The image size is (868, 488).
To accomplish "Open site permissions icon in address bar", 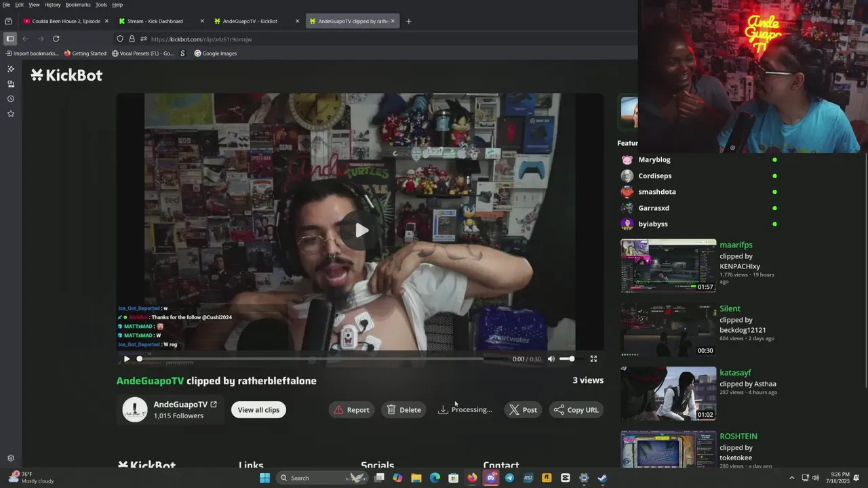I will (x=143, y=39).
